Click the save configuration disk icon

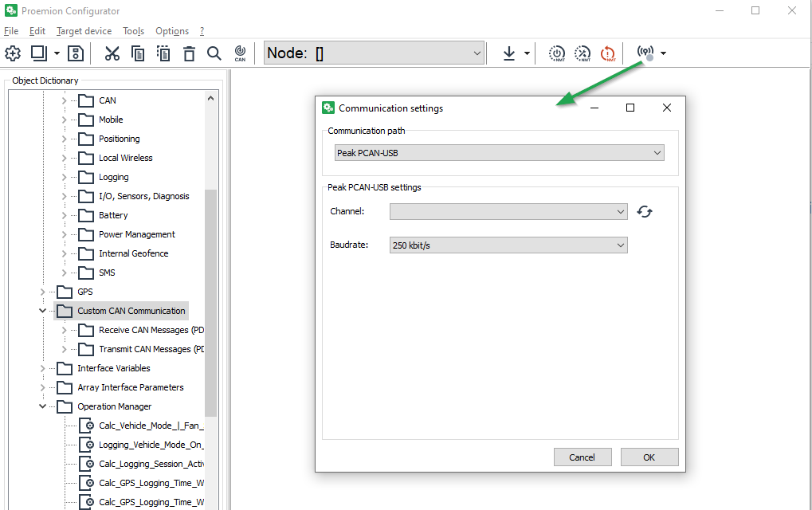76,53
